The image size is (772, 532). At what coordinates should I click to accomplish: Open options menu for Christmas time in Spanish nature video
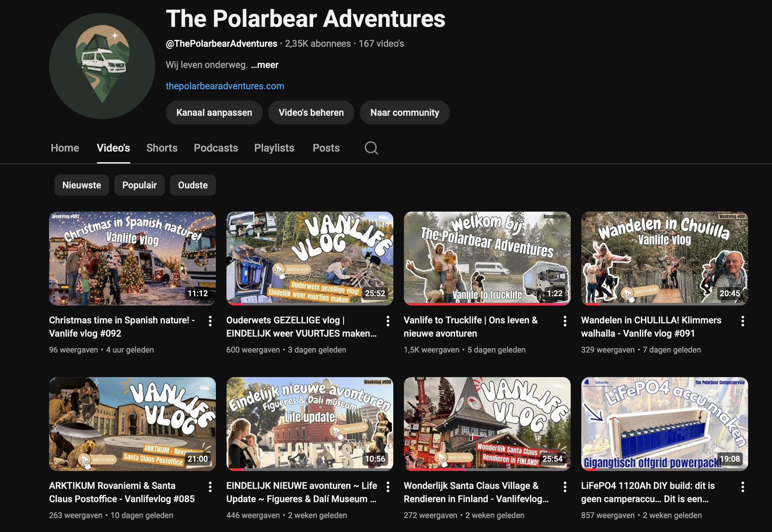210,321
